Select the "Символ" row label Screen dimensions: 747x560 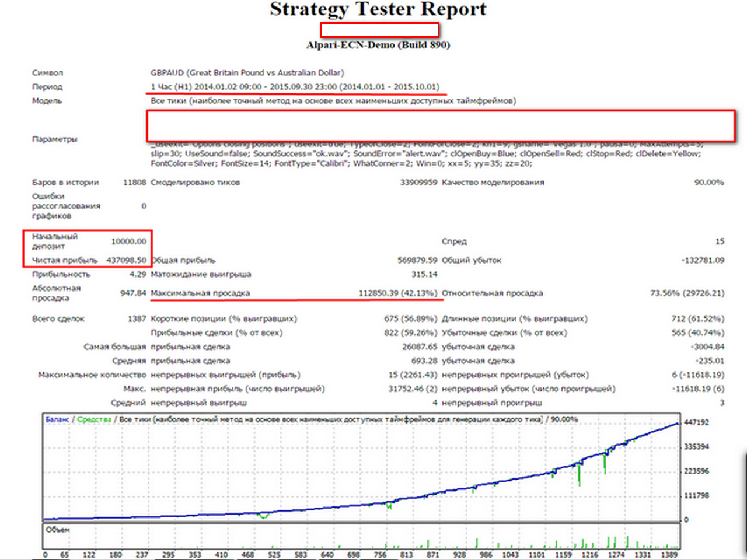coord(47,73)
